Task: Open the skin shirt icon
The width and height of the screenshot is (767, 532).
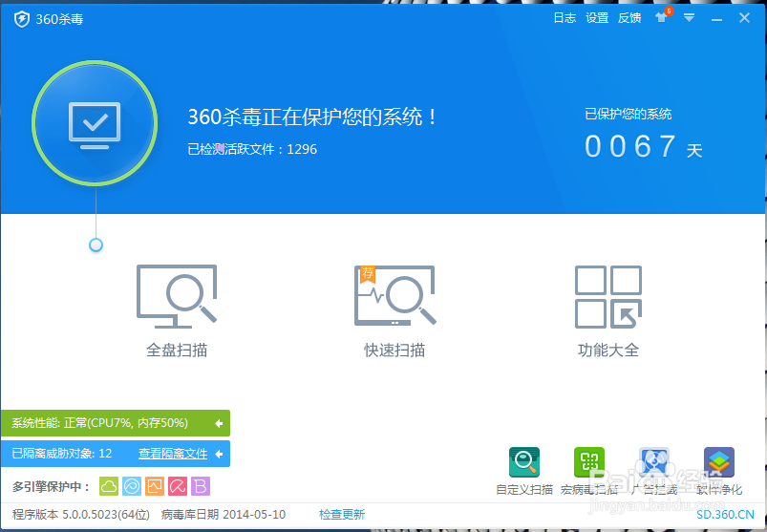Action: 661,17
